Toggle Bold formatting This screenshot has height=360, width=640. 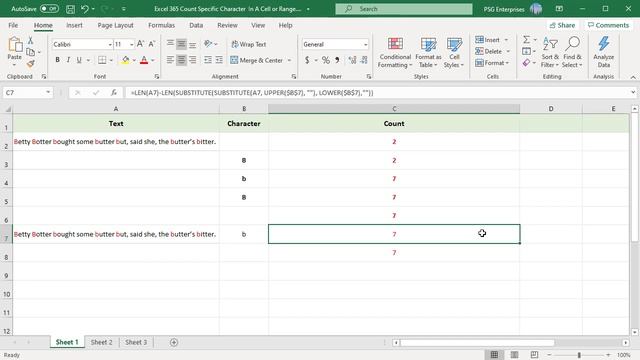(58, 60)
